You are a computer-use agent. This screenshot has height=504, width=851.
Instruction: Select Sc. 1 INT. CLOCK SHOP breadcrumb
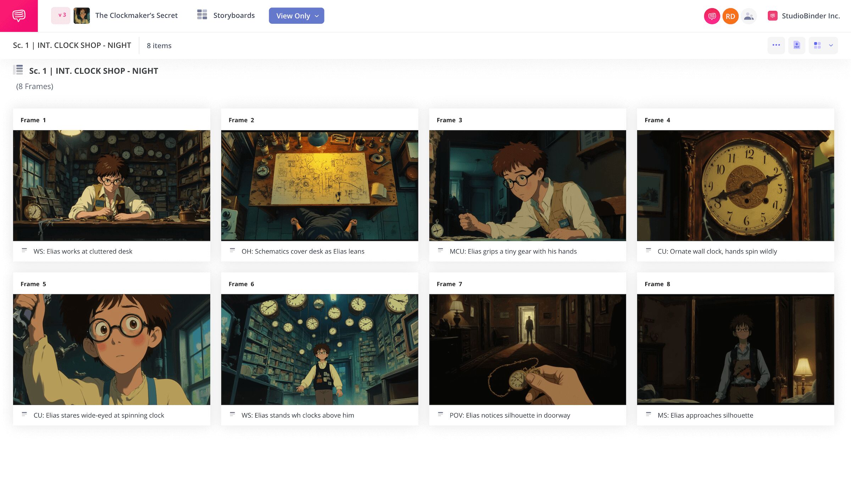[x=72, y=45]
